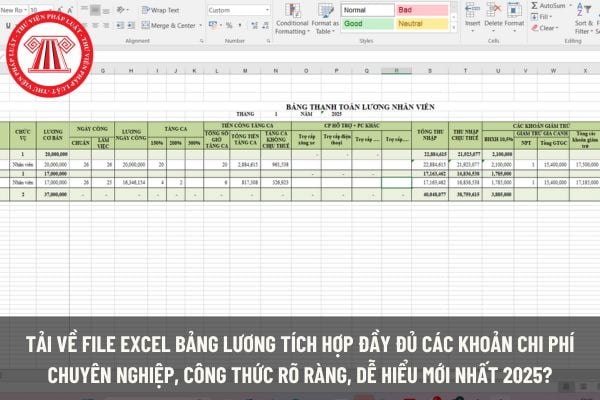Screen dimensions: 600x400
Task: Select column header M
Action: [x=245, y=71]
